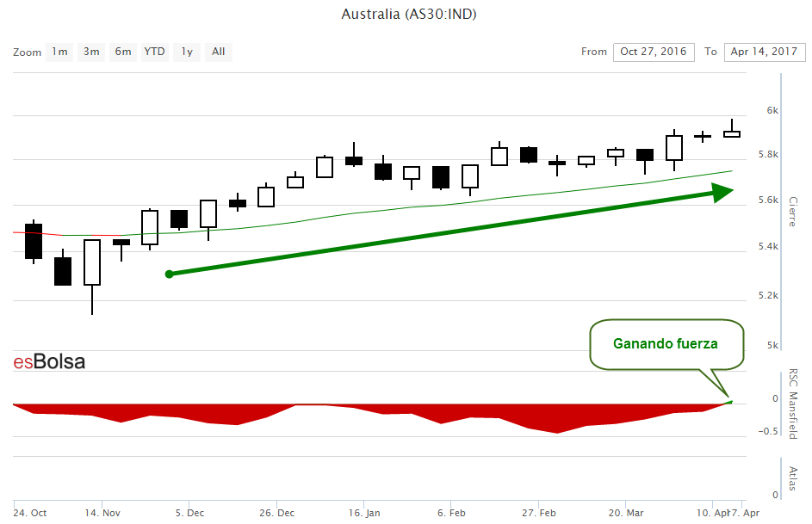The width and height of the screenshot is (812, 524).
Task: Edit the To date field
Action: tap(765, 52)
